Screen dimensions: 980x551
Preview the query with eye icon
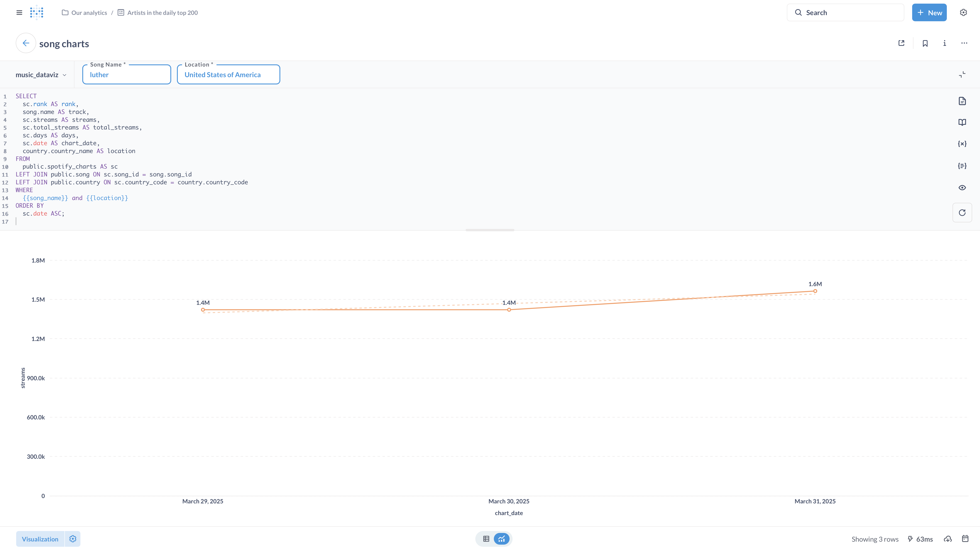click(962, 187)
